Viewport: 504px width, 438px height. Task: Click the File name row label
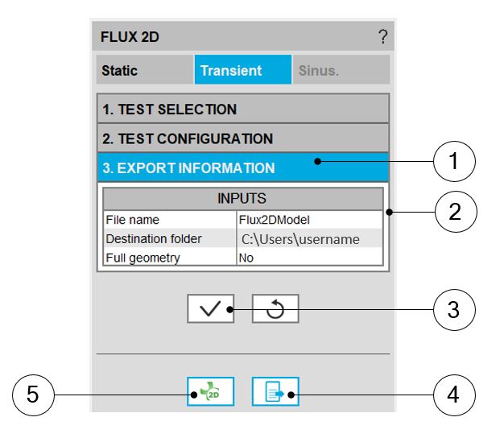[167, 219]
